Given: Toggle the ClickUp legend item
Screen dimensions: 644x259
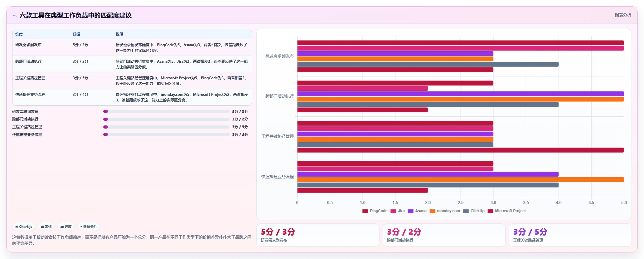Looking at the screenshot, I should (x=474, y=211).
